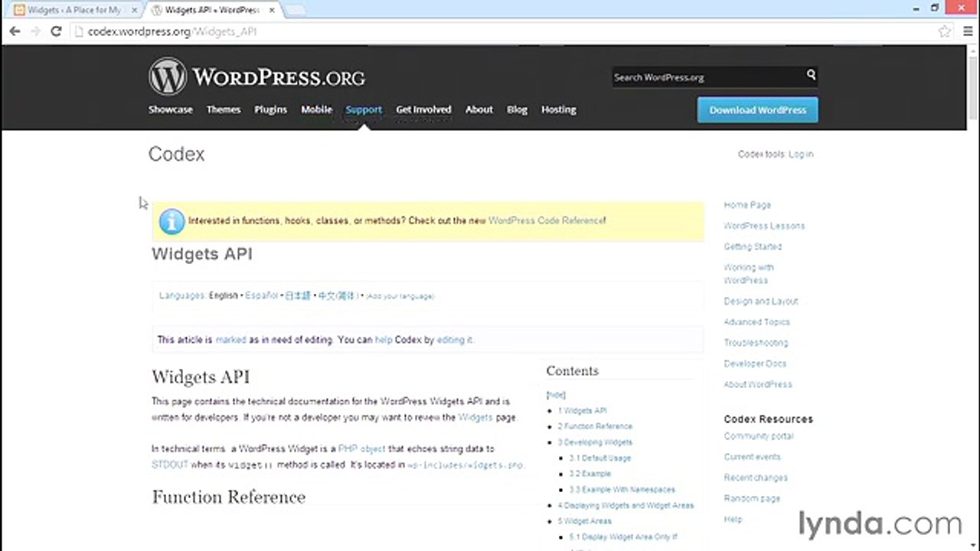Click the 'help' link in the article notice
The height and width of the screenshot is (551, 980).
[x=384, y=340]
